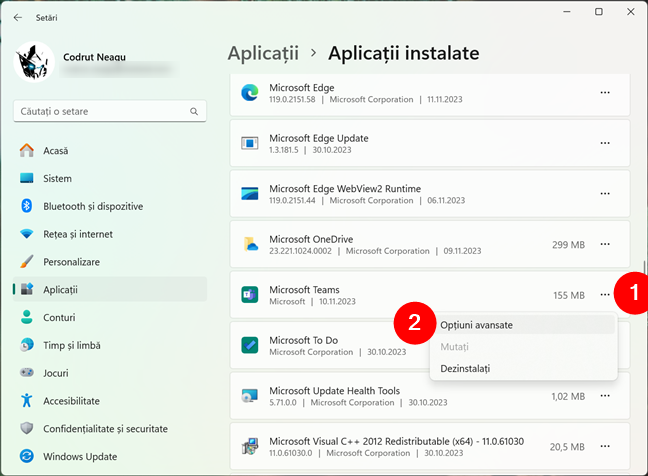Choose "Opțiuni avansate" from context menu
648x476 pixels.
[x=524, y=325]
